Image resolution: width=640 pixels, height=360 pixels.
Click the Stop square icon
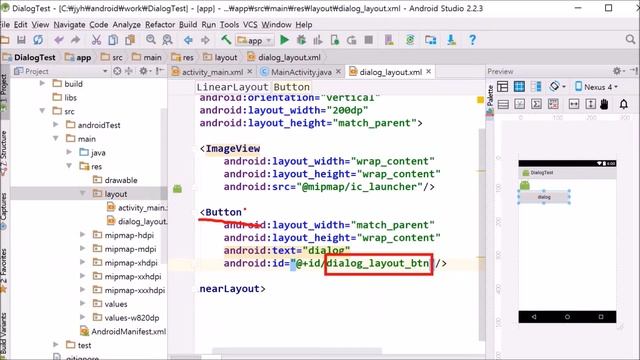(369, 40)
